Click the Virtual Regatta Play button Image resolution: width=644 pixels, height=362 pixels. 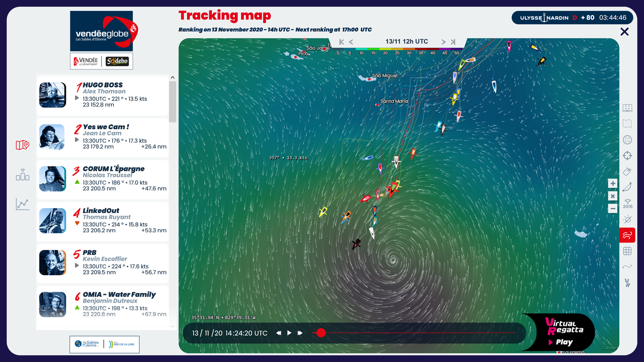pos(560,342)
